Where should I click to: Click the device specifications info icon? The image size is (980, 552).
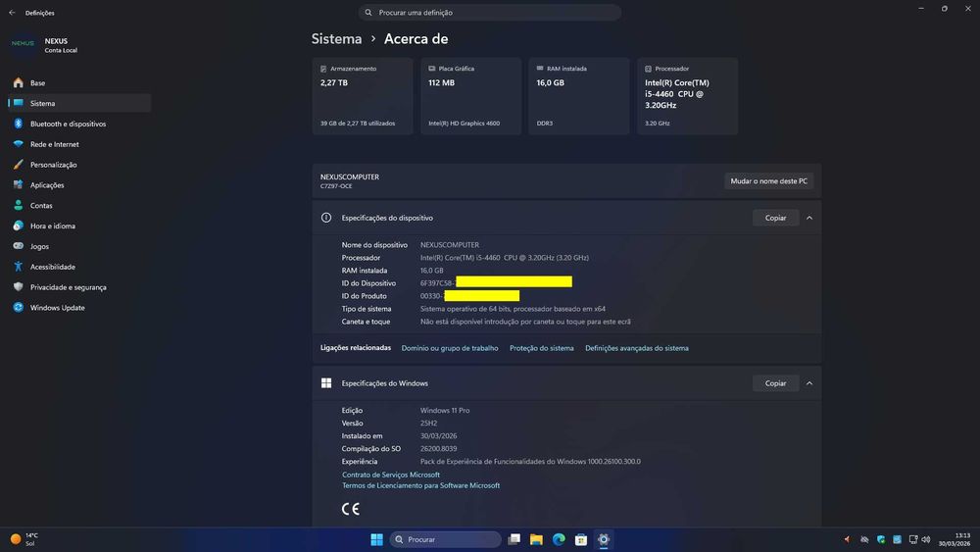click(x=326, y=219)
